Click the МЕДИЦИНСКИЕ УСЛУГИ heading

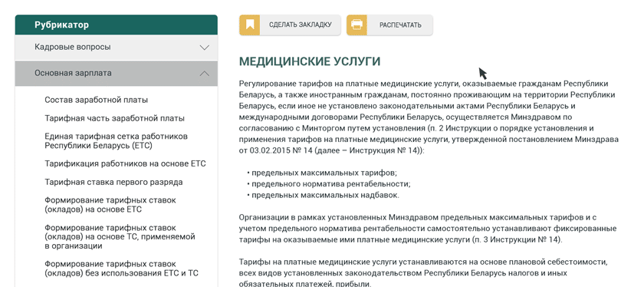[310, 61]
